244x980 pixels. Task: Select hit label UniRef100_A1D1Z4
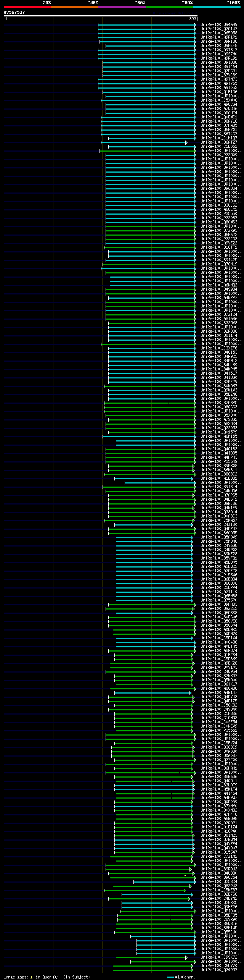tap(219, 827)
